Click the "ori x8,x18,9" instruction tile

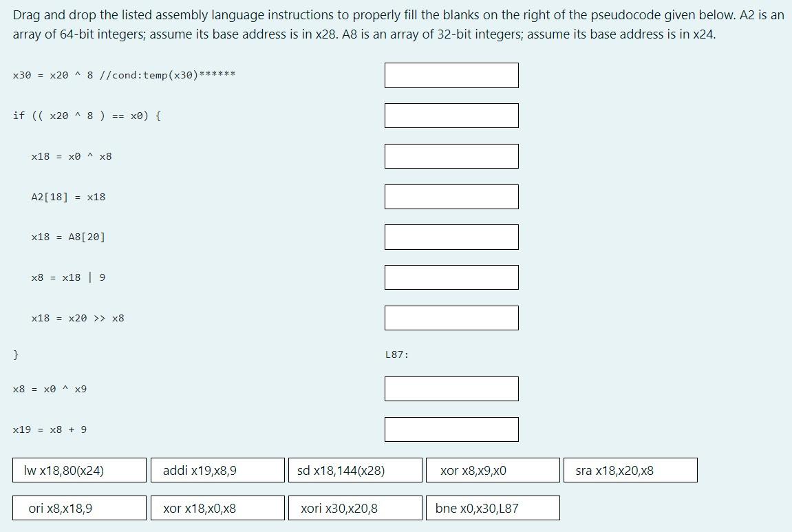(78, 508)
